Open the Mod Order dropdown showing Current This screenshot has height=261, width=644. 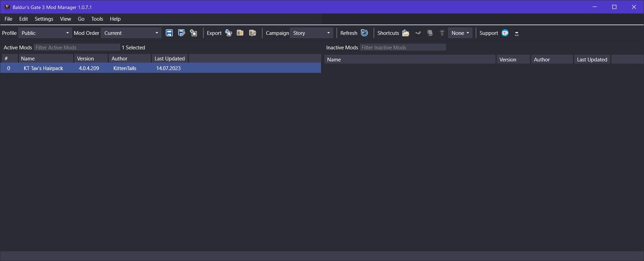(131, 33)
